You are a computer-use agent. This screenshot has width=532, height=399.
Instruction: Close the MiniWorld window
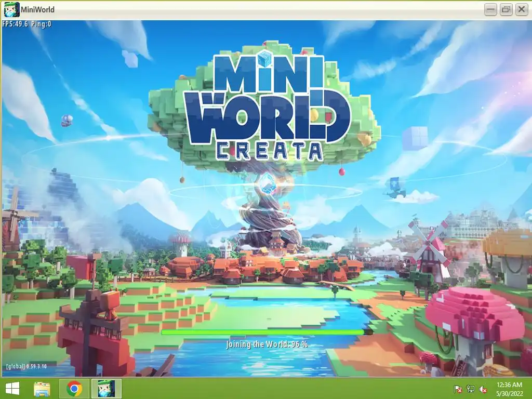click(x=522, y=9)
